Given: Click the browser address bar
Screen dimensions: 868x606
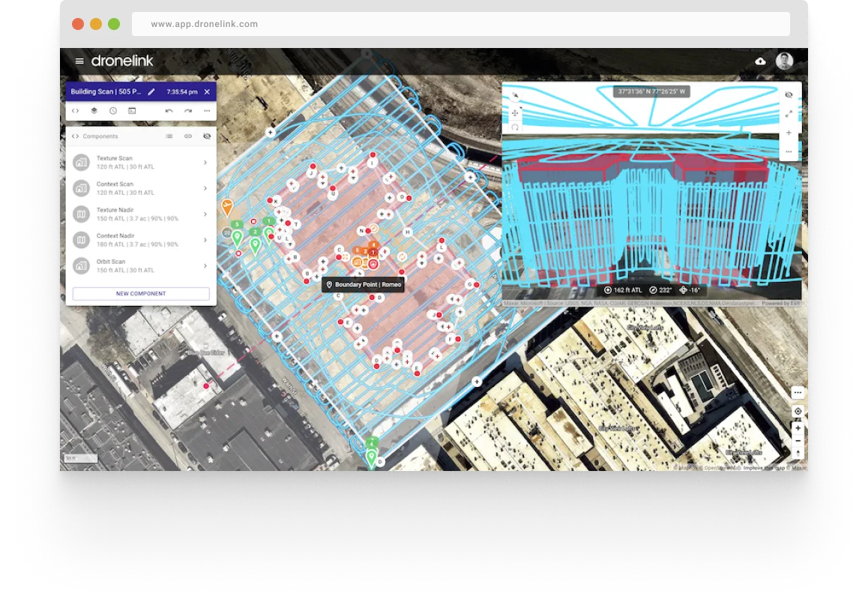Looking at the screenshot, I should pyautogui.click(x=460, y=24).
